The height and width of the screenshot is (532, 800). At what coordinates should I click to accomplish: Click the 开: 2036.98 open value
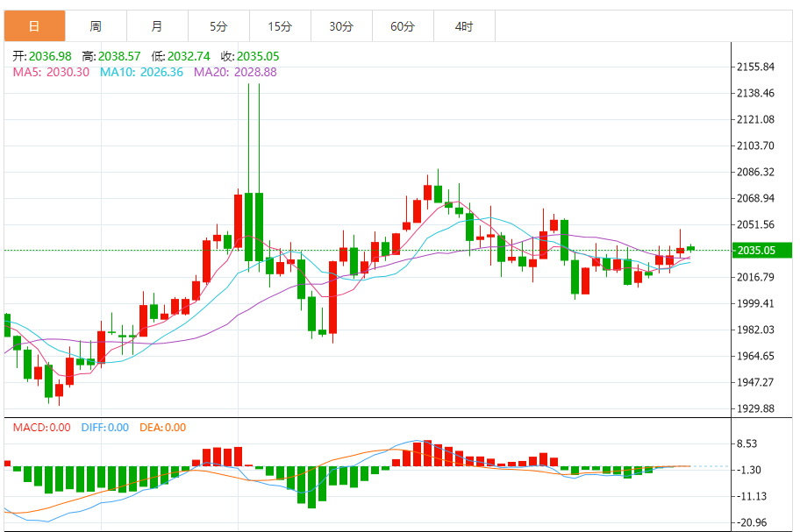click(x=42, y=56)
